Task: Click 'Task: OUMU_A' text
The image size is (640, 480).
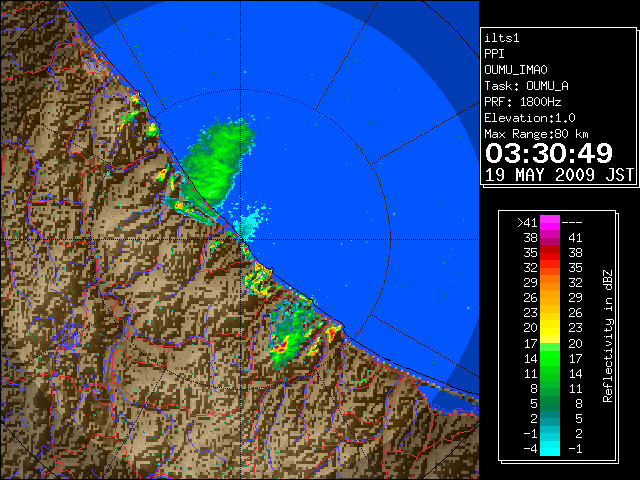Action: [x=527, y=86]
